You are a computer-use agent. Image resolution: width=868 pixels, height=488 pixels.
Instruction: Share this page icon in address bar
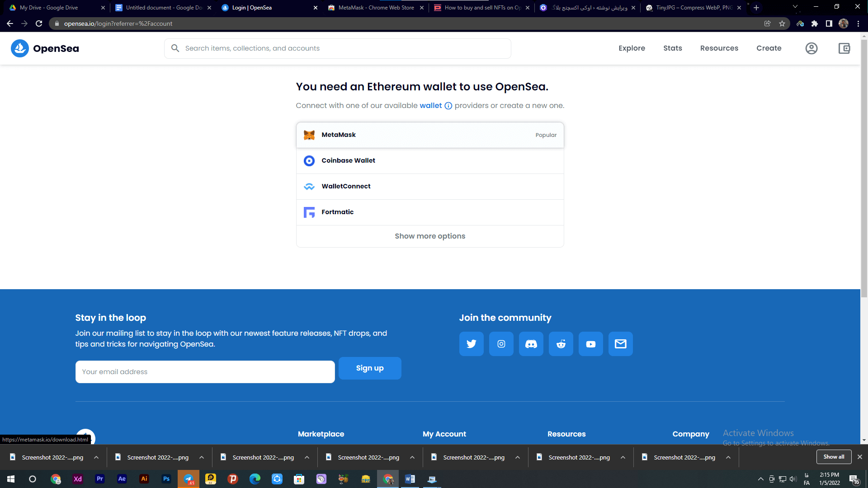click(768, 23)
